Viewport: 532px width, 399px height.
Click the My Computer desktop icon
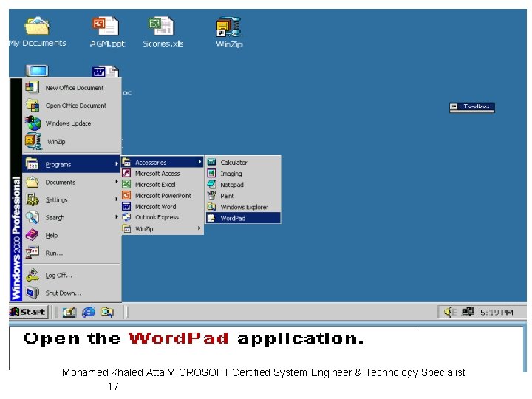point(37,71)
